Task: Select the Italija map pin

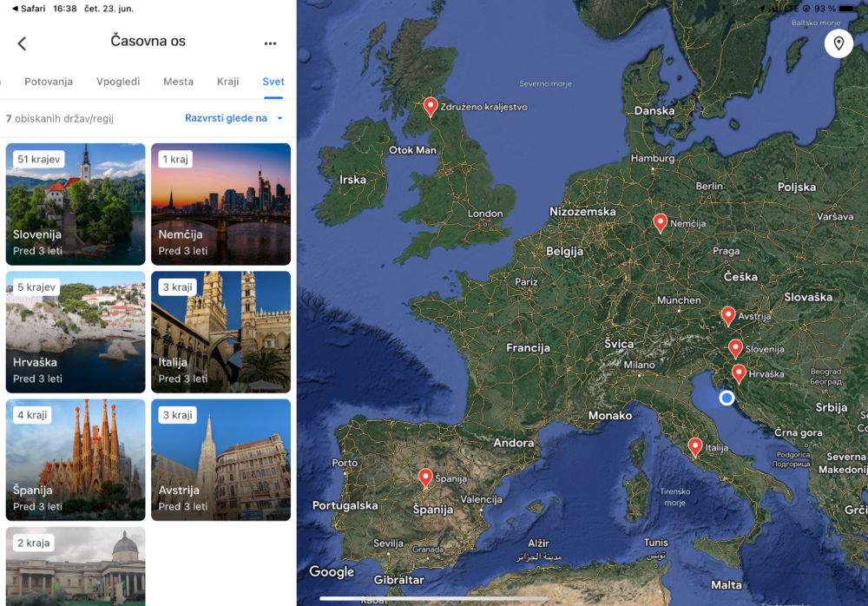Action: pos(694,446)
